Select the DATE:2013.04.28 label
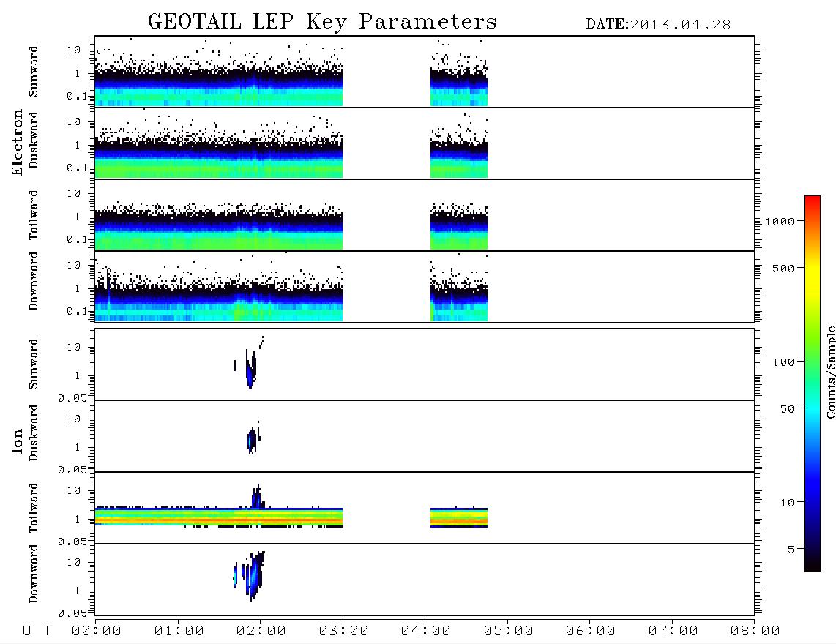Viewport: 836px width, 644px height. tap(658, 25)
